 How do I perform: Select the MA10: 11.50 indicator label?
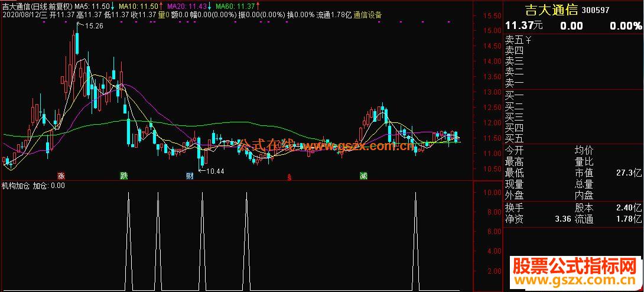pos(138,7)
